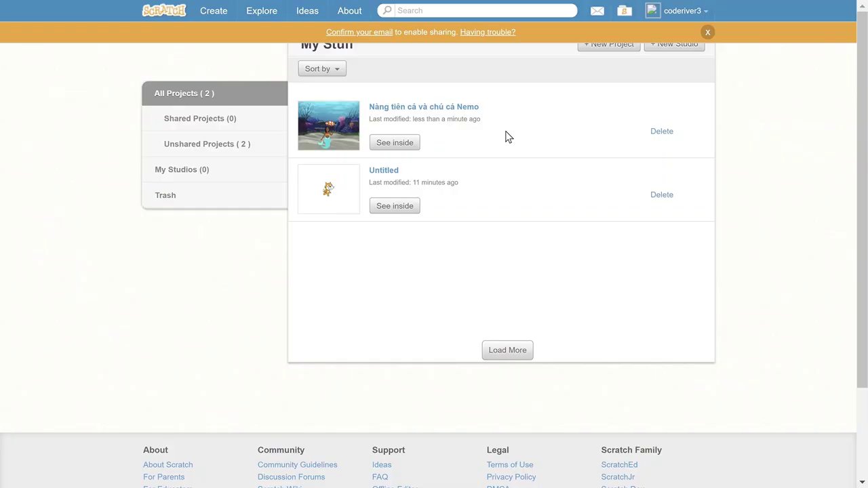Screen dimensions: 868x488
Task: Open the Create menu item
Action: click(214, 11)
